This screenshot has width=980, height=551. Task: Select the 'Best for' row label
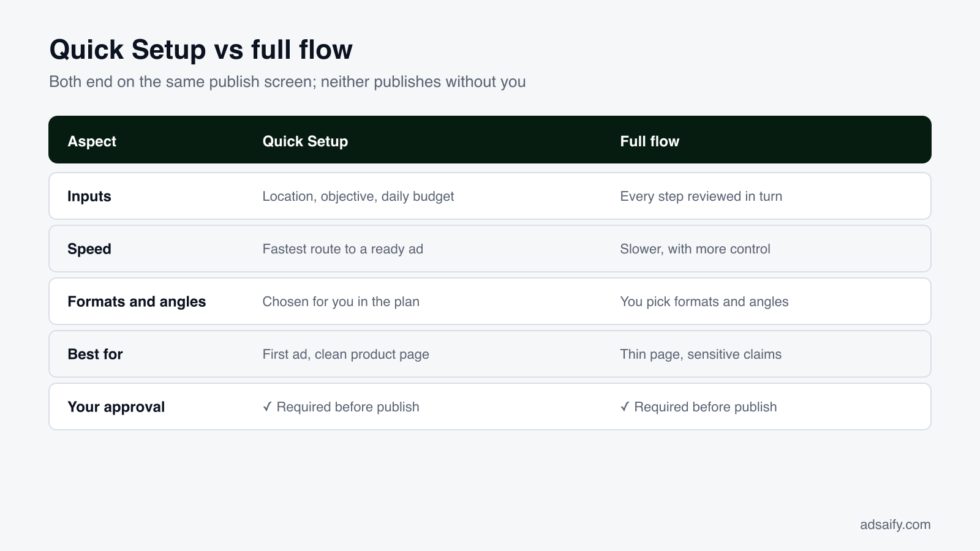[95, 354]
